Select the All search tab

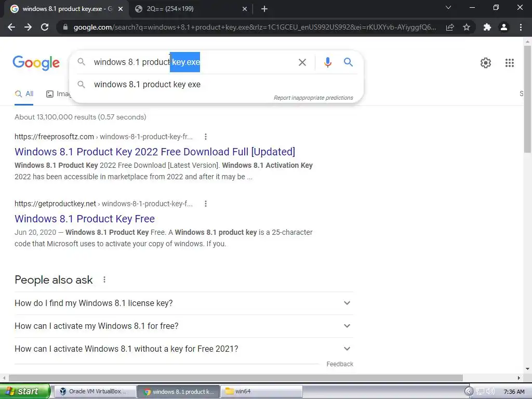point(24,94)
